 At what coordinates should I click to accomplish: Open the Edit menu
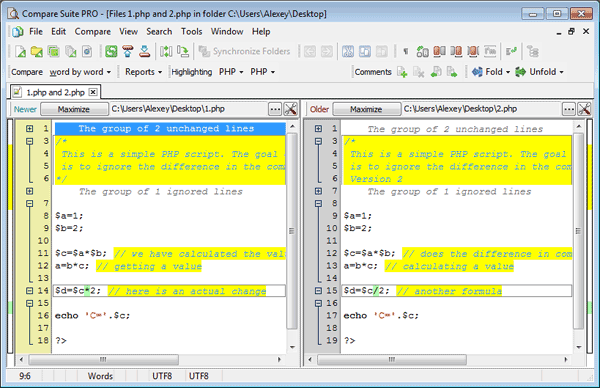[59, 31]
